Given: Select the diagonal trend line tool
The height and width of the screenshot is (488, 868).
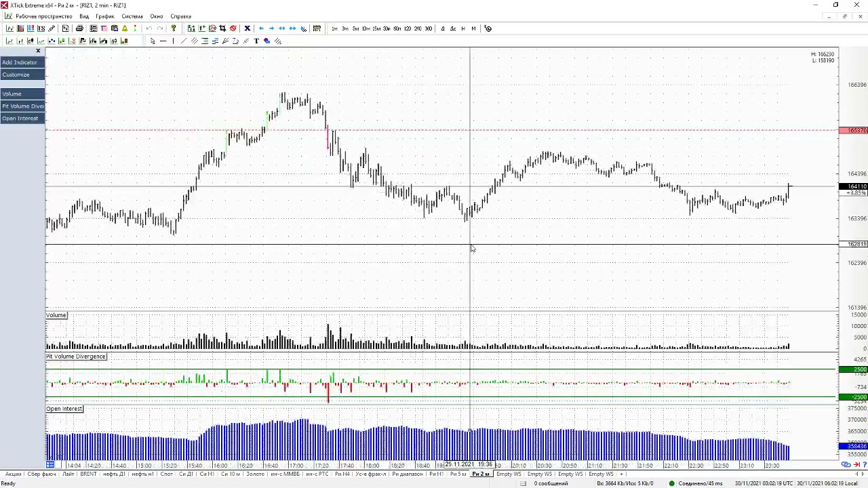Looking at the screenshot, I should click(x=184, y=41).
